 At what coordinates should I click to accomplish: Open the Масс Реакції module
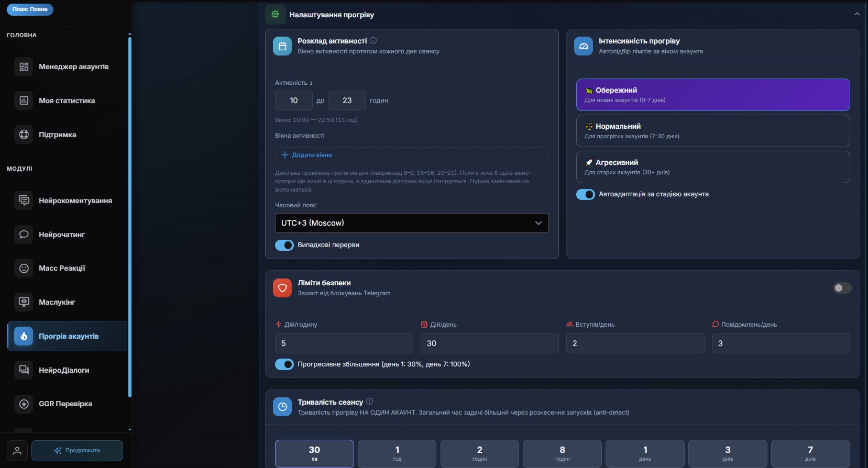pos(67,268)
